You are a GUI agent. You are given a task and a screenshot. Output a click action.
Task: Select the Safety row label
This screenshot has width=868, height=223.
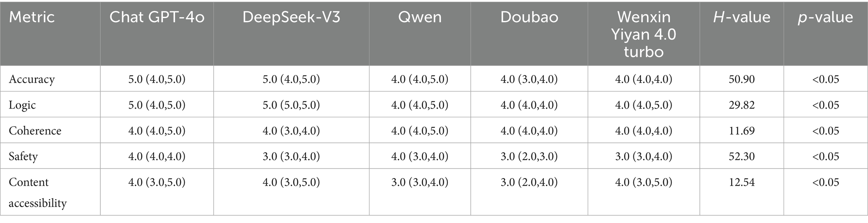pyautogui.click(x=24, y=156)
